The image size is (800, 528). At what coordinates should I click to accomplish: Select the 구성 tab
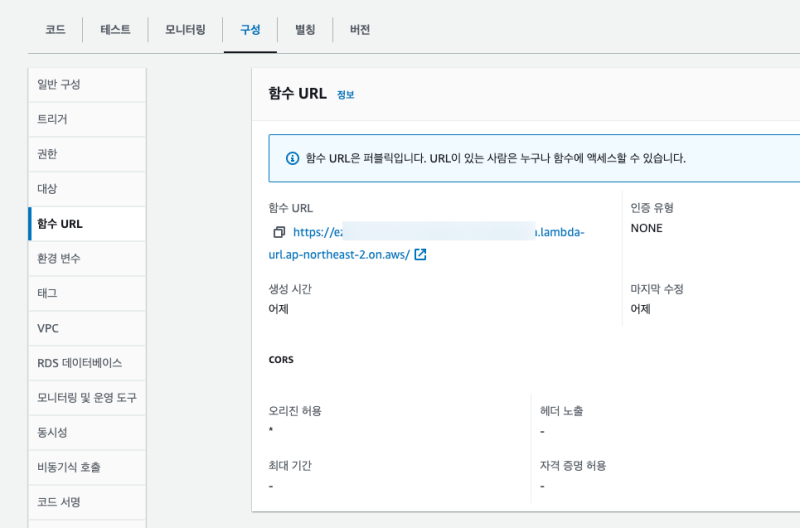(250, 30)
